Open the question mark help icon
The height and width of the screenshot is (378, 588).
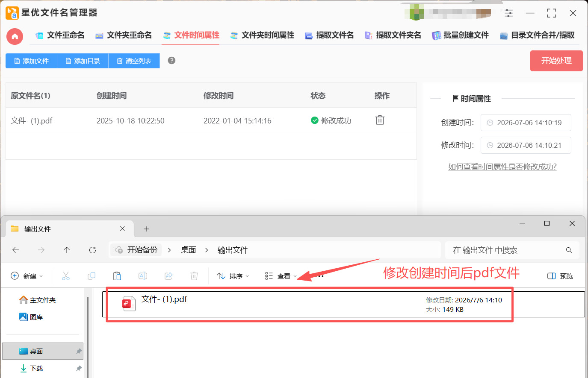[x=171, y=61]
